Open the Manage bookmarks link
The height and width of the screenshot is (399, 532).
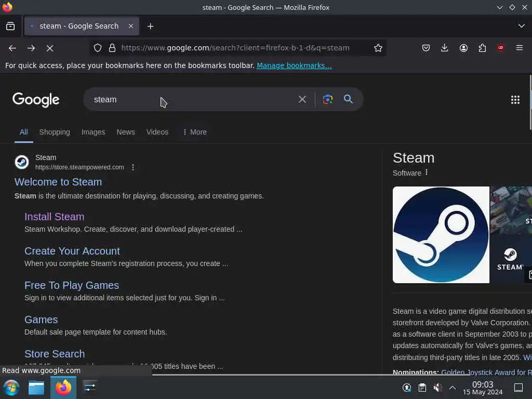coord(294,65)
